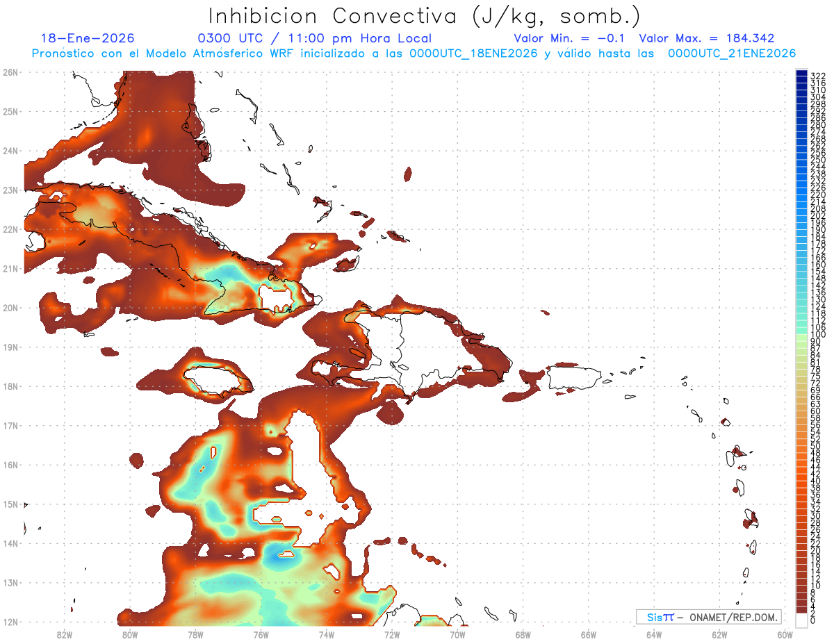834x644 pixels.
Task: Click the 70W longitude label
Action: click(457, 634)
